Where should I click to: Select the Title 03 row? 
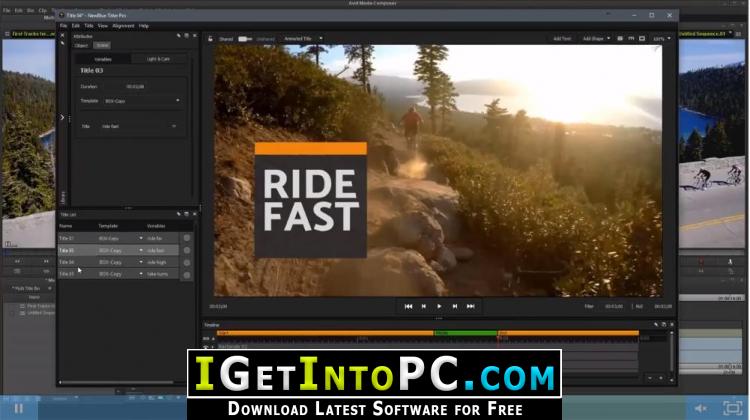tap(118, 250)
